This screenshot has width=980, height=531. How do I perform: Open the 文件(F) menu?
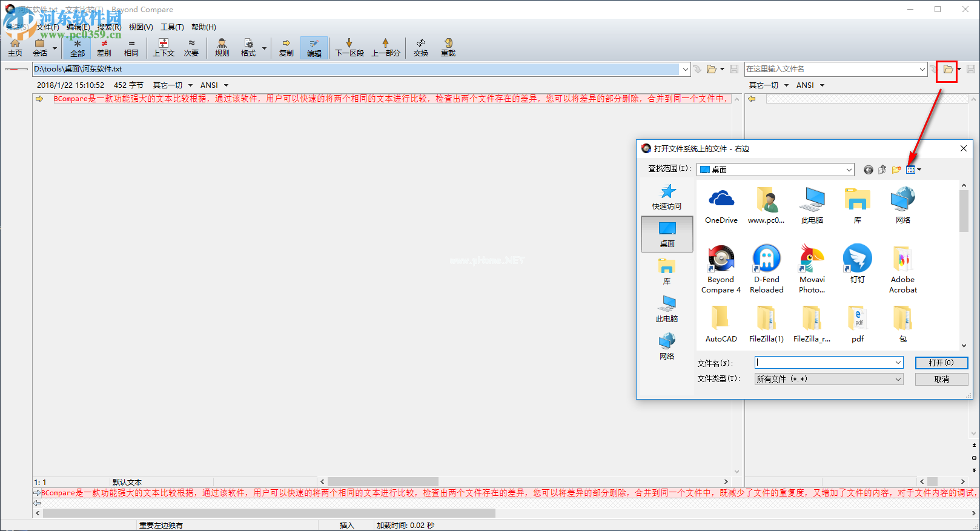(48, 27)
